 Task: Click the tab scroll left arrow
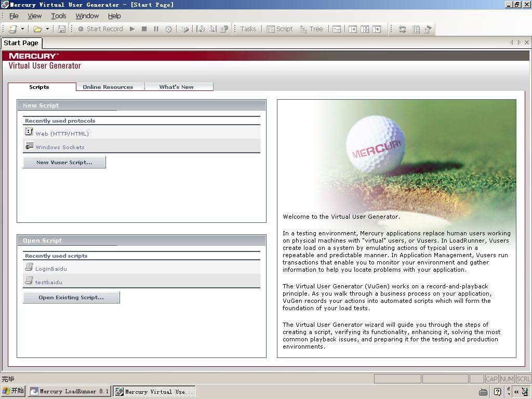[512, 43]
